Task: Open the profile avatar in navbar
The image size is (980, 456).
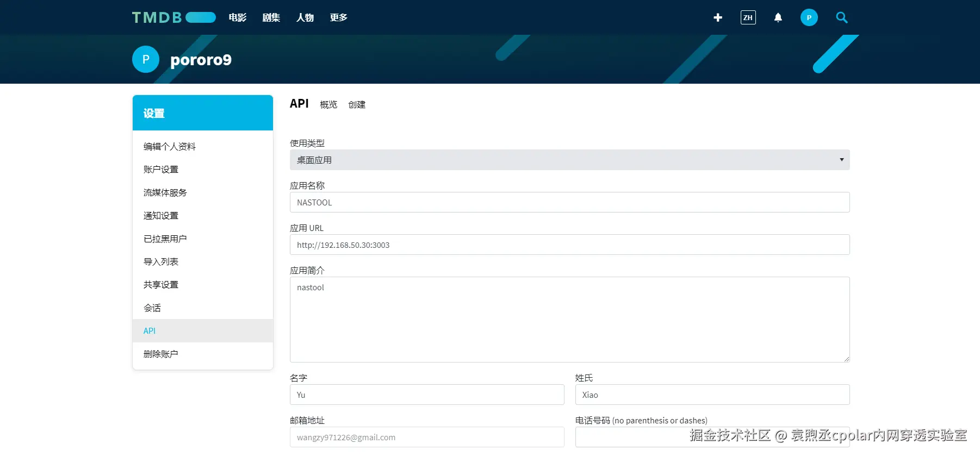Action: point(809,17)
